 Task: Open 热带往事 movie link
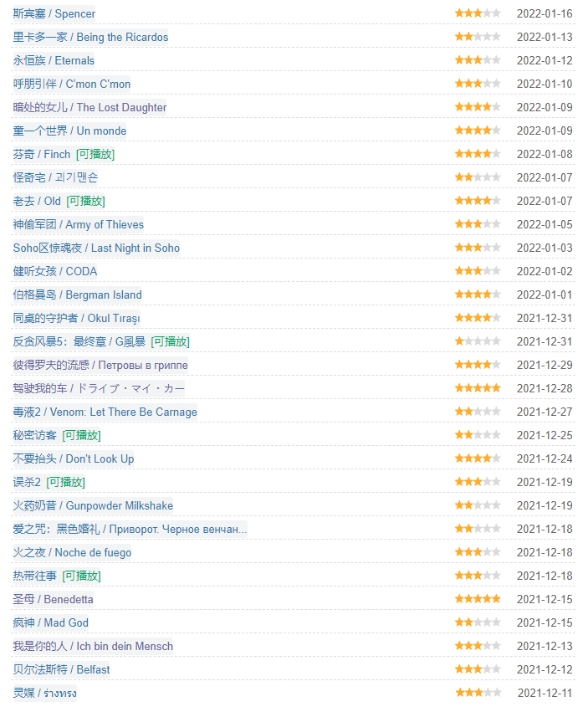[x=34, y=576]
